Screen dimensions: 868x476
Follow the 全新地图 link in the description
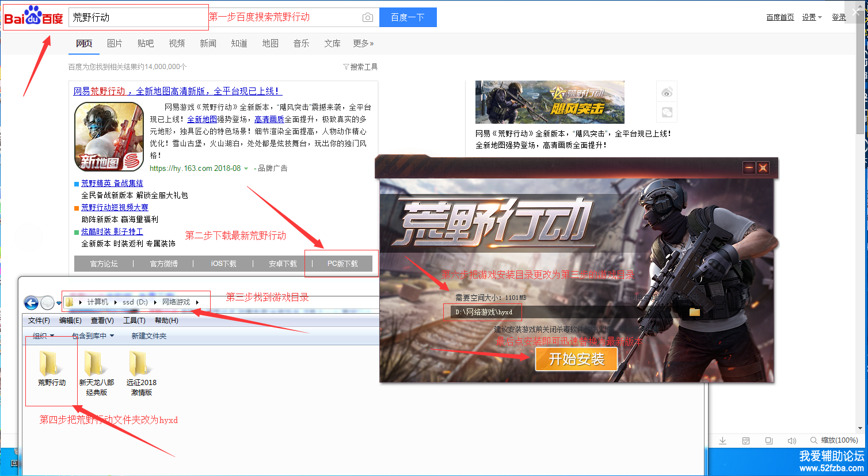point(202,119)
